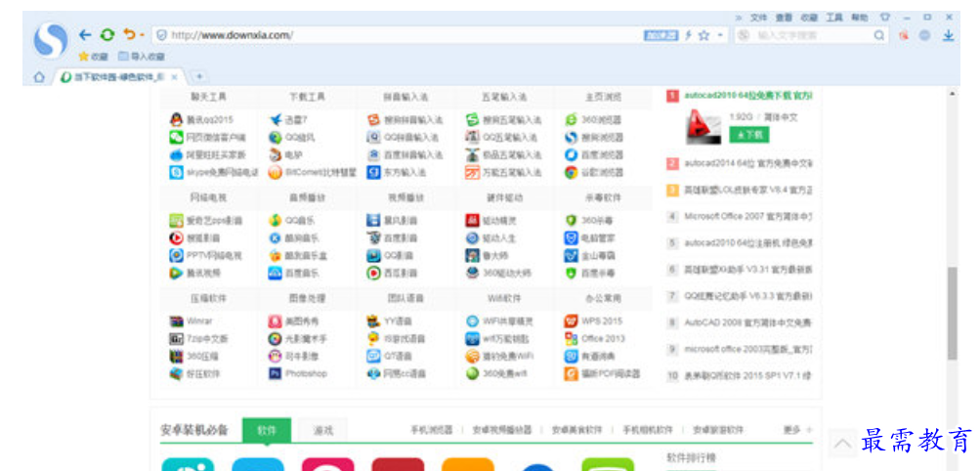Open a new tab with plus button

click(x=199, y=77)
